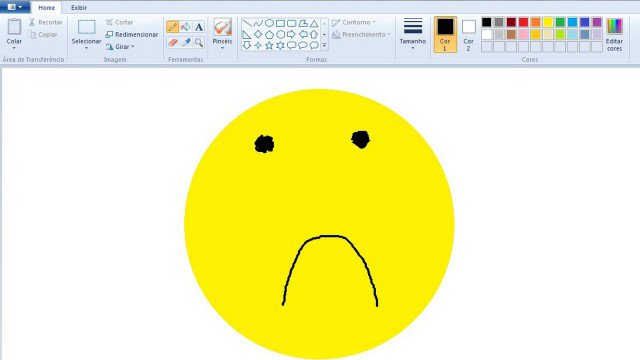Choose the six-point star shape

point(280,45)
